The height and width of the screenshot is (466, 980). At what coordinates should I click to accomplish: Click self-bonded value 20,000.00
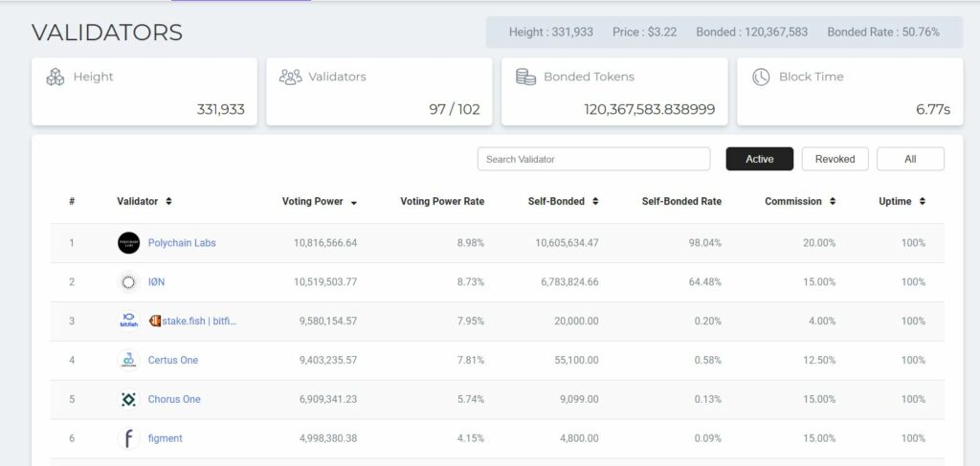[576, 322]
